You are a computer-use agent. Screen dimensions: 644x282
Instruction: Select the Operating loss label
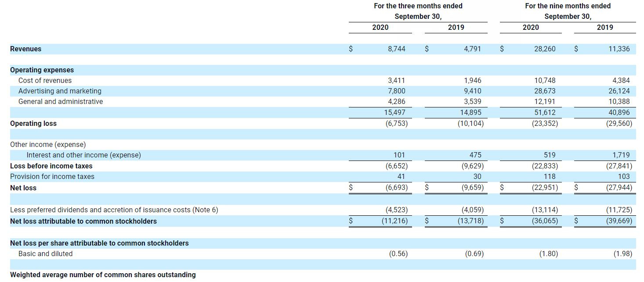33,124
